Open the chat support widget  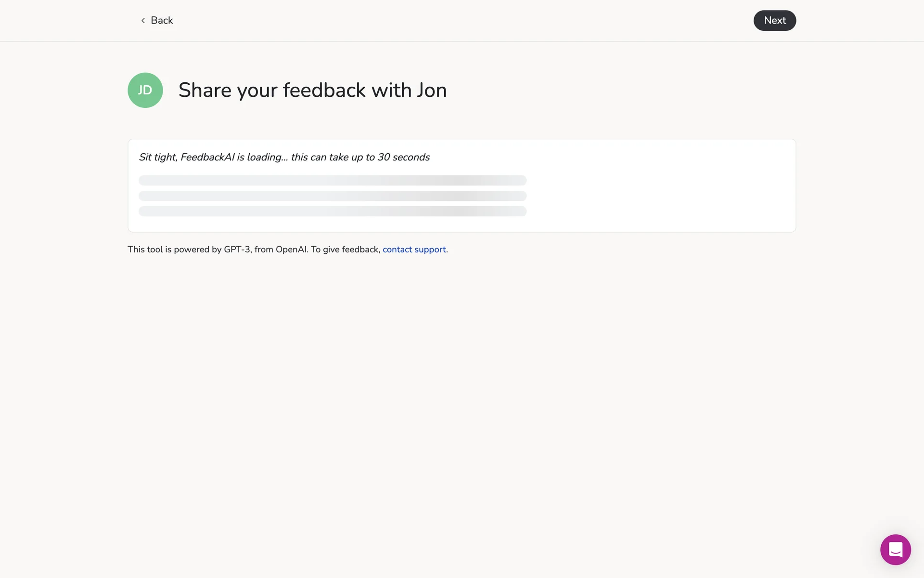tap(895, 549)
